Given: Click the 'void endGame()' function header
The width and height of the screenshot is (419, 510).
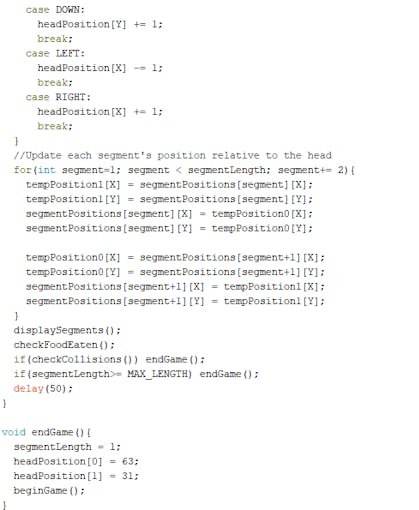Looking at the screenshot, I should coord(46,432).
